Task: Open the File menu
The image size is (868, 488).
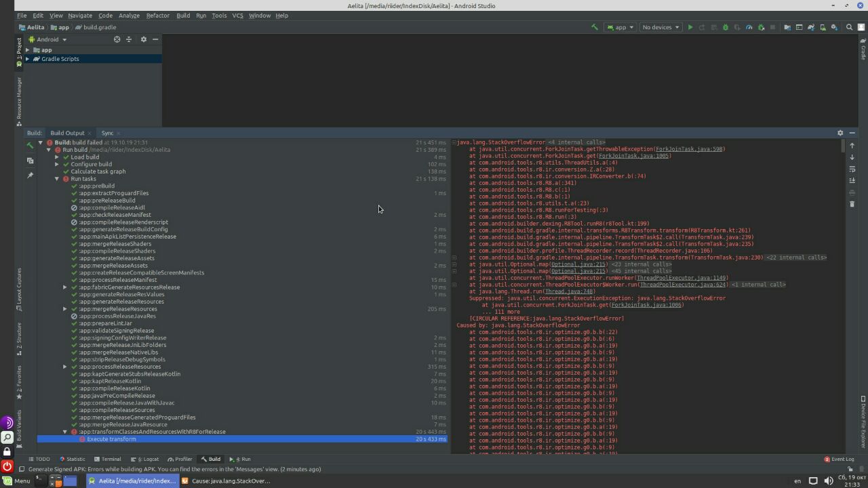Action: [x=22, y=15]
